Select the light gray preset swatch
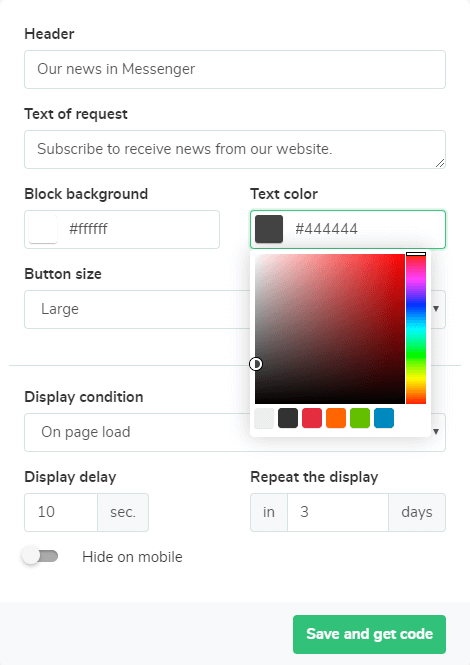 coord(264,418)
